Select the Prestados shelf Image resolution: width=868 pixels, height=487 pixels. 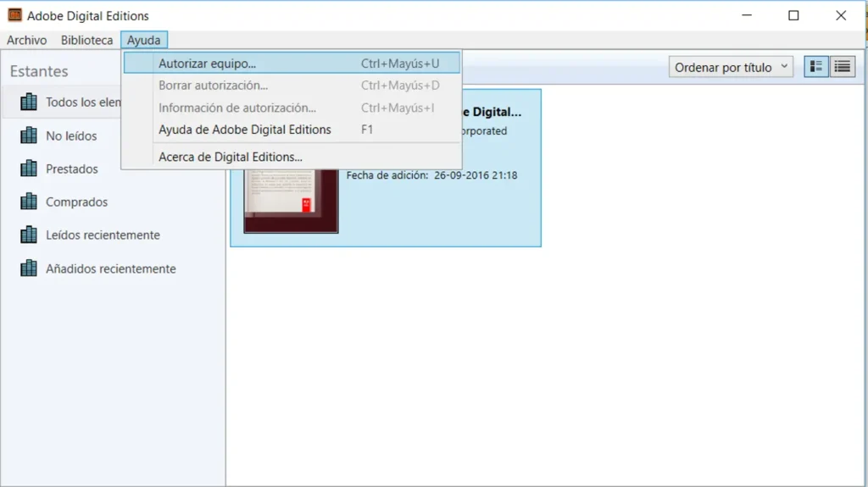(x=72, y=169)
